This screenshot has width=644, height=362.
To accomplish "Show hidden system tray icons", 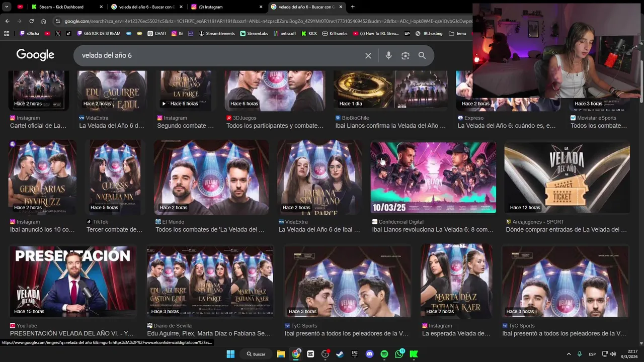I will [x=569, y=354].
